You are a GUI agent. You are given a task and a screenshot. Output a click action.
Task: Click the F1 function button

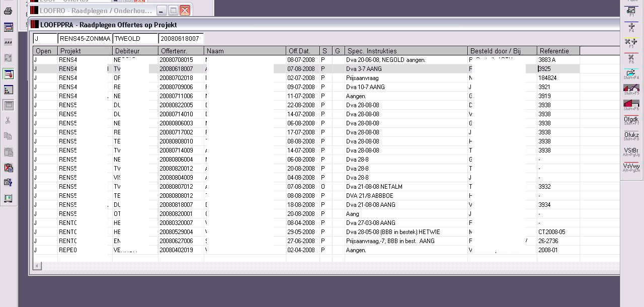(631, 12)
